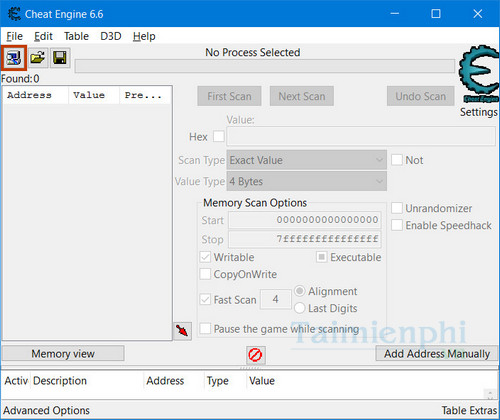Select the Last Digits radio button
The image size is (500, 420).
click(x=299, y=308)
